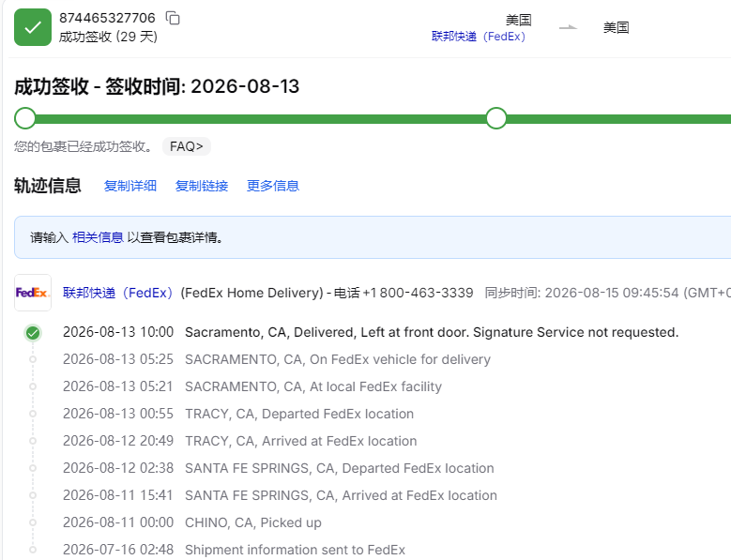Click 轨迹信息 section heading

tap(48, 186)
